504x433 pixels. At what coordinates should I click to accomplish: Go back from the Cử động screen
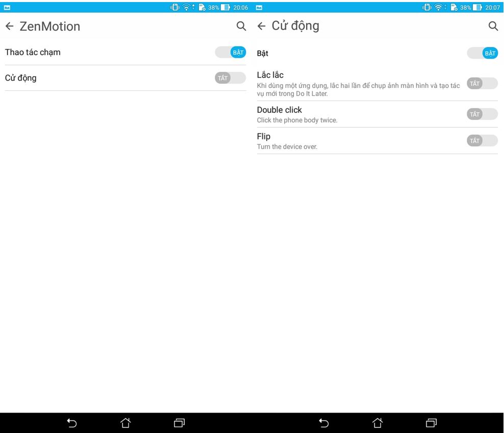click(261, 26)
